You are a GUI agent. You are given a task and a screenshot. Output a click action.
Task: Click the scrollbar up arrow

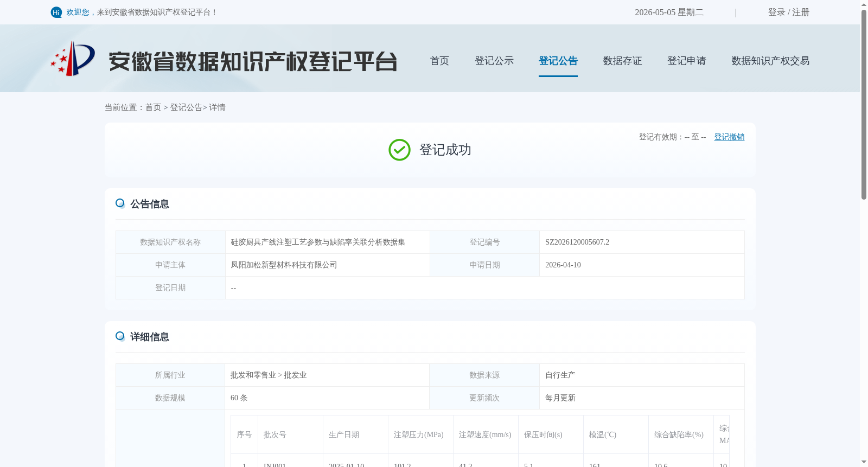pos(864,4)
